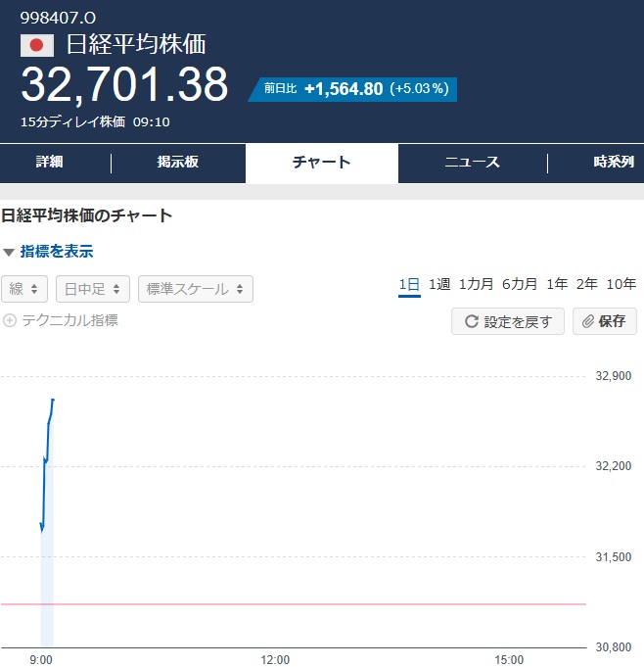Image resolution: width=644 pixels, height=667 pixels.
Task: Select the 10年 time range
Action: pos(621,284)
